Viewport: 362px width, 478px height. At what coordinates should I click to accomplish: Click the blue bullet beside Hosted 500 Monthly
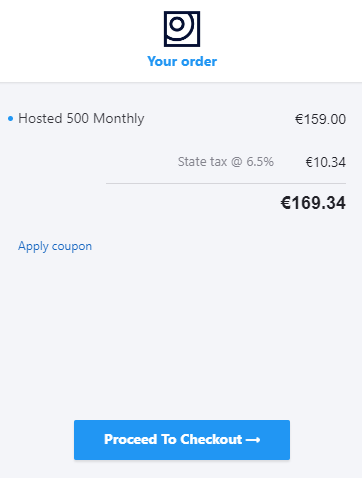point(10,119)
